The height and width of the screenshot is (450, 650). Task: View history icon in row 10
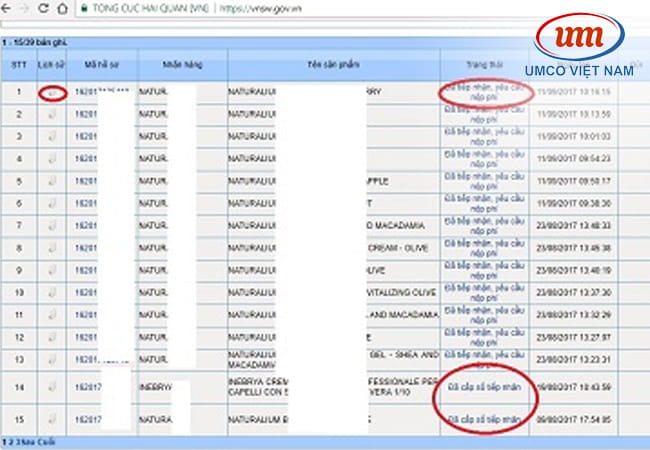[x=52, y=293]
